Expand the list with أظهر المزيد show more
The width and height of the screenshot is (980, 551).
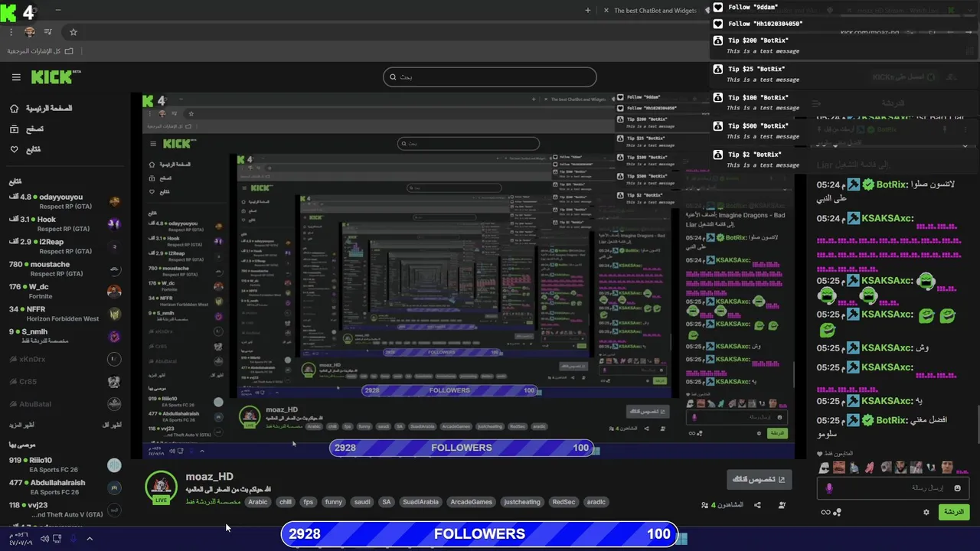tap(21, 425)
